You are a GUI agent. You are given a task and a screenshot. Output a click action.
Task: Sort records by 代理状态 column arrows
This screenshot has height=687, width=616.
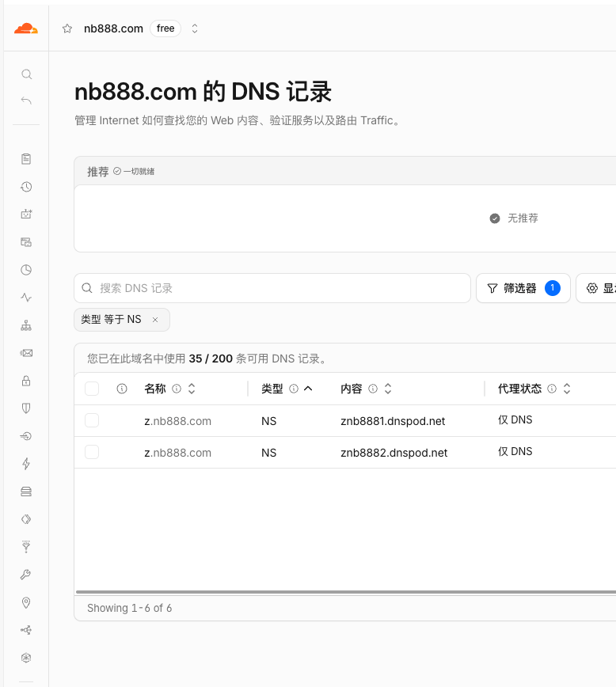(567, 389)
